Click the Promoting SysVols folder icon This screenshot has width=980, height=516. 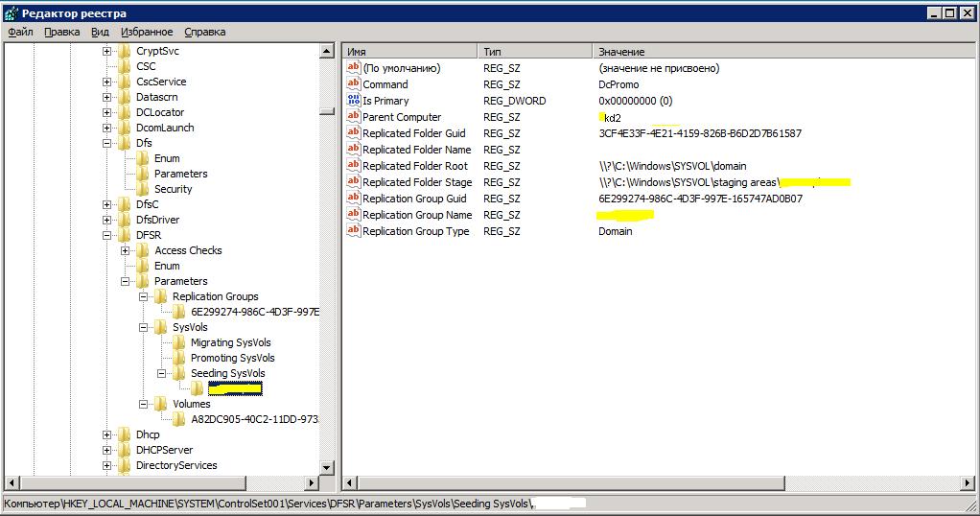point(178,358)
